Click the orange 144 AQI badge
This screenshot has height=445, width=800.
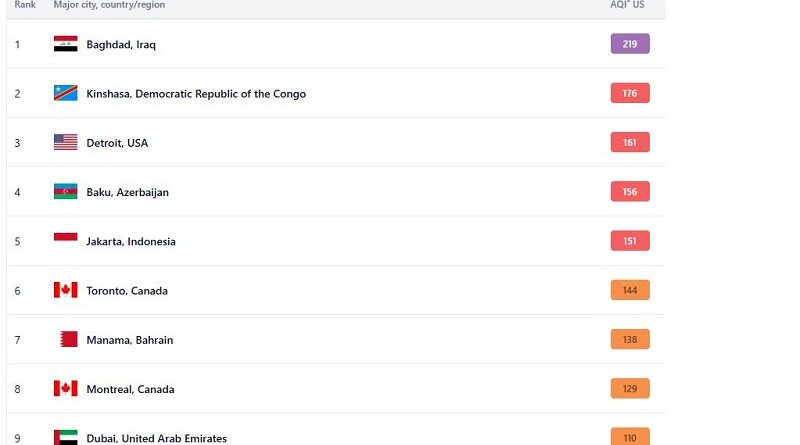coord(630,290)
